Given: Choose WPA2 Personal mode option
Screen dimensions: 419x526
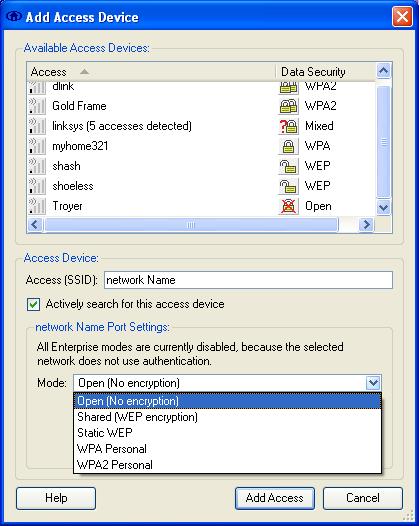Looking at the screenshot, I should [227, 465].
